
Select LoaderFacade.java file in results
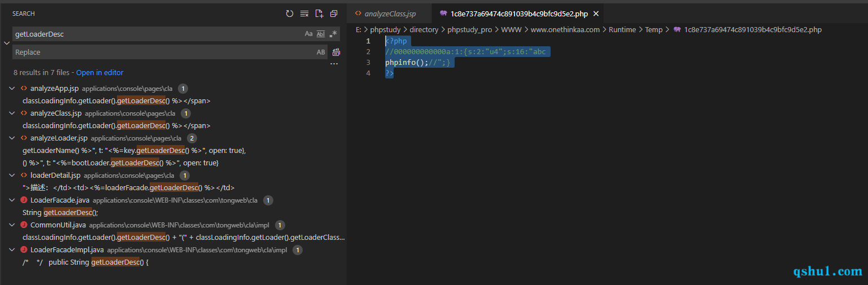[60, 200]
